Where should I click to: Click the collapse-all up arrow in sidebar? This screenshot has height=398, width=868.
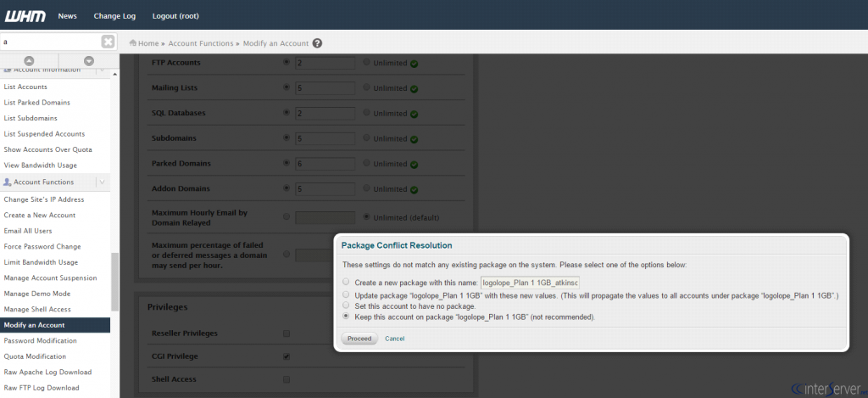point(30,61)
